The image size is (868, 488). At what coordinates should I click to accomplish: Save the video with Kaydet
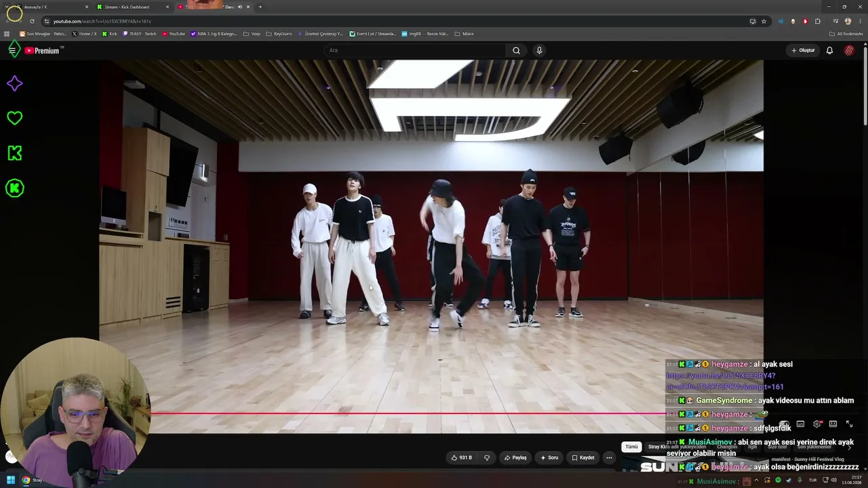pyautogui.click(x=583, y=457)
